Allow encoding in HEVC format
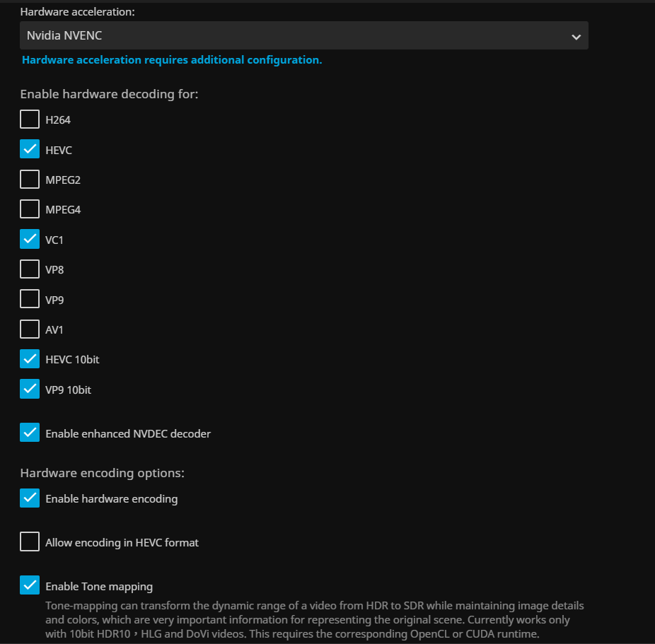655x644 pixels. 30,542
